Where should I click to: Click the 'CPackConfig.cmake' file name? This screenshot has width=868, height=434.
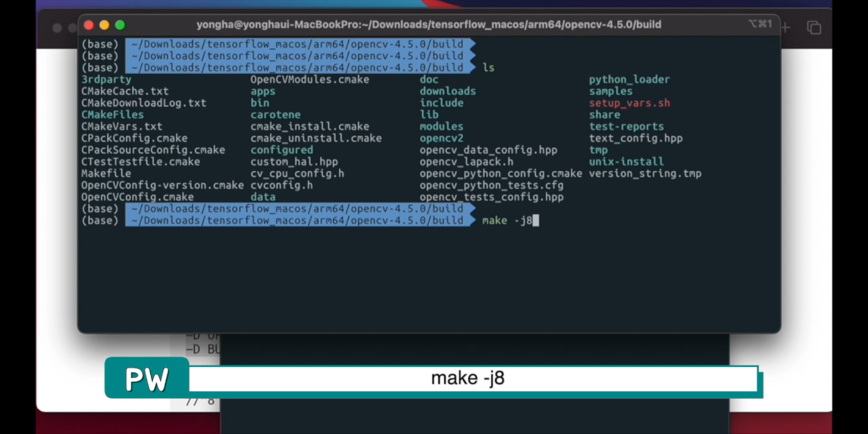[x=134, y=138]
